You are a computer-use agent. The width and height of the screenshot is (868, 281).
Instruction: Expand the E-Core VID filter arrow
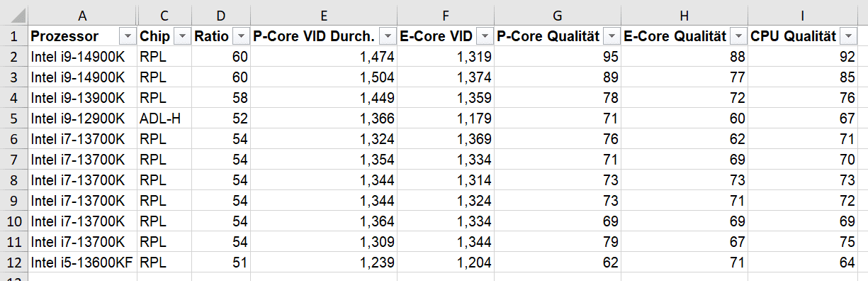point(485,36)
